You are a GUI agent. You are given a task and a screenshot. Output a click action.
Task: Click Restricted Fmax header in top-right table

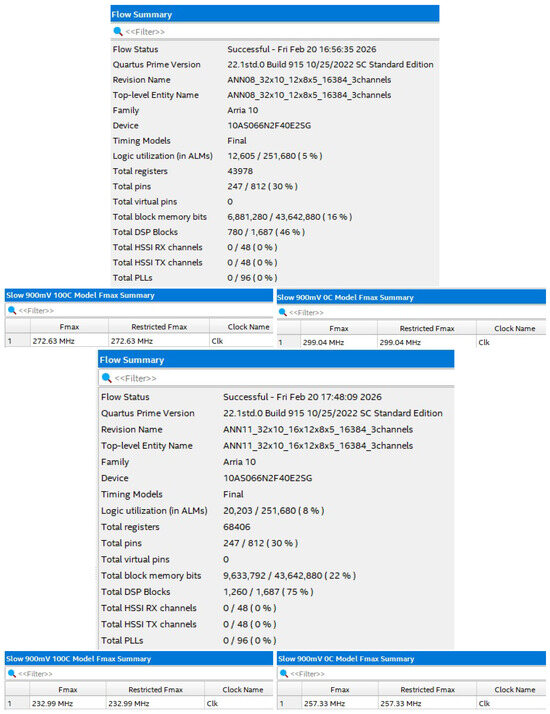[x=427, y=328]
